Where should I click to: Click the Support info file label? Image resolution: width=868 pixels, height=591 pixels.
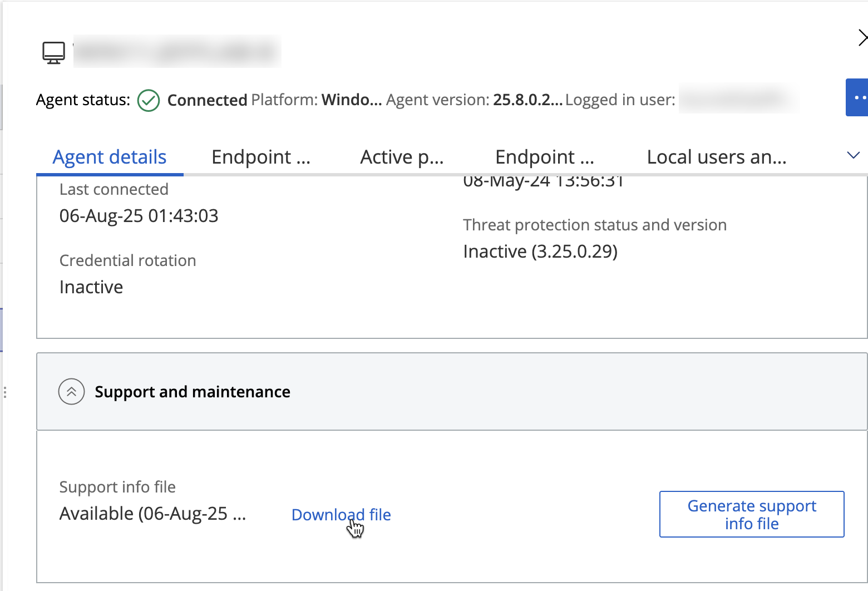(x=117, y=487)
